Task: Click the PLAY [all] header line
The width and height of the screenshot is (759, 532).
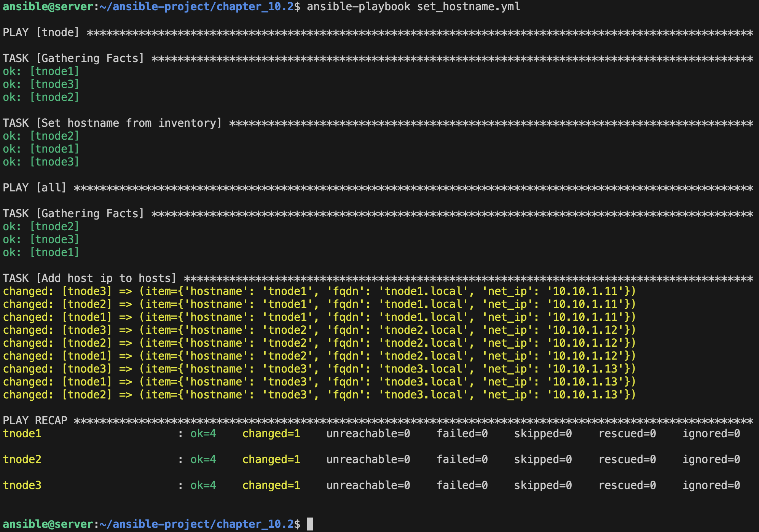Action: click(x=35, y=188)
